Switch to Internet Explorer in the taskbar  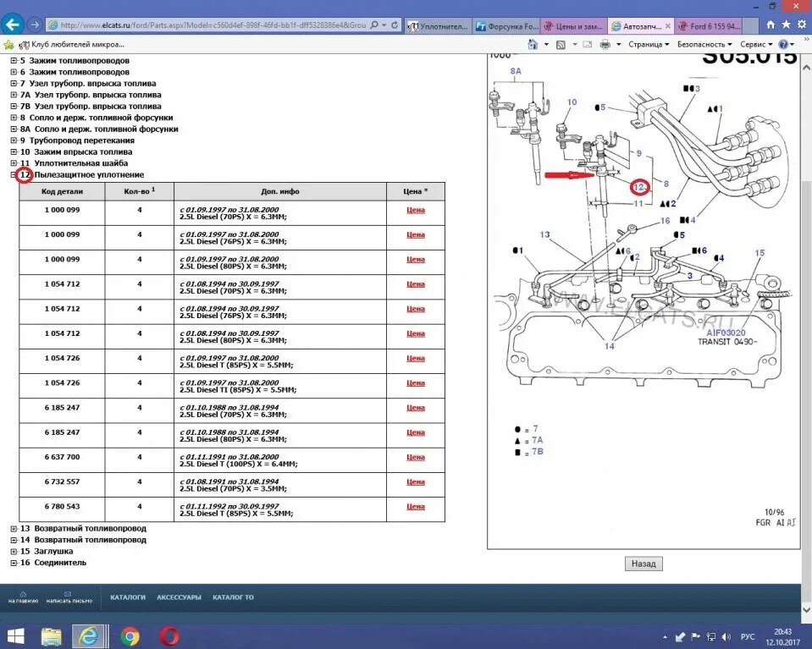pyautogui.click(x=88, y=636)
